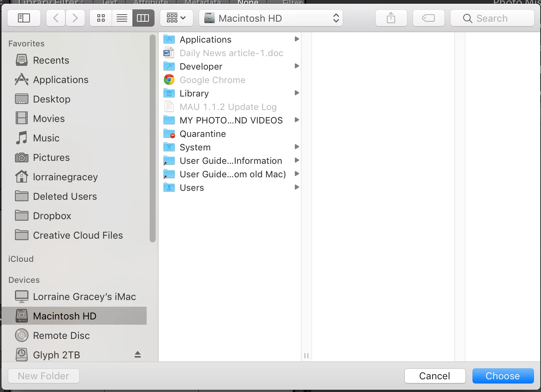Select the System folder
541x392 pixels.
230,147
